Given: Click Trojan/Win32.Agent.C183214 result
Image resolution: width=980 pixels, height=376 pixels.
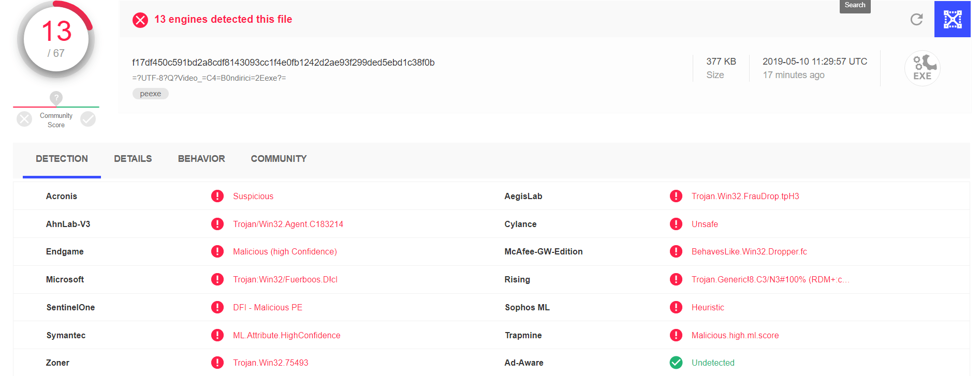Looking at the screenshot, I should (x=288, y=224).
